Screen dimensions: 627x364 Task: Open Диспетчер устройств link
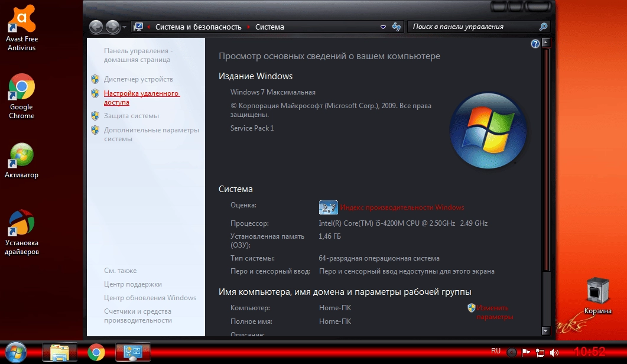click(138, 79)
